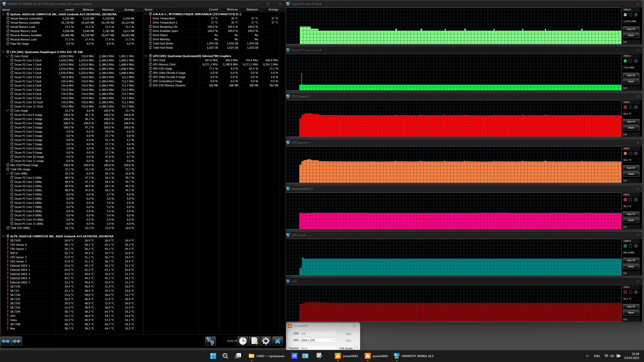Open Windows Start menu icon

pyautogui.click(x=213, y=356)
